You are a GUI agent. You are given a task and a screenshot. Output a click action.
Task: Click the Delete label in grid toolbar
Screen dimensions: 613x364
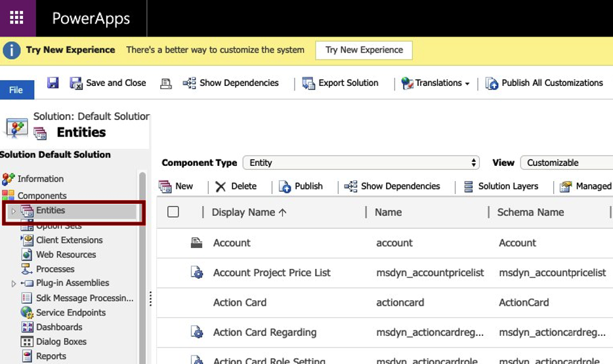click(243, 186)
